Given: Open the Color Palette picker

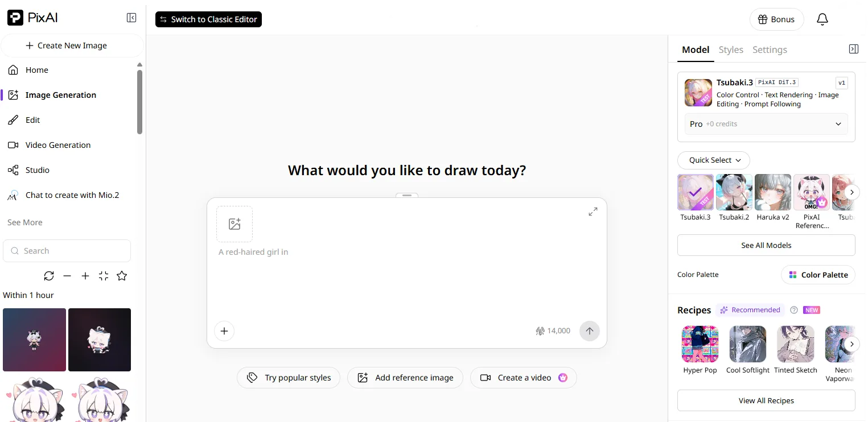Looking at the screenshot, I should [818, 275].
